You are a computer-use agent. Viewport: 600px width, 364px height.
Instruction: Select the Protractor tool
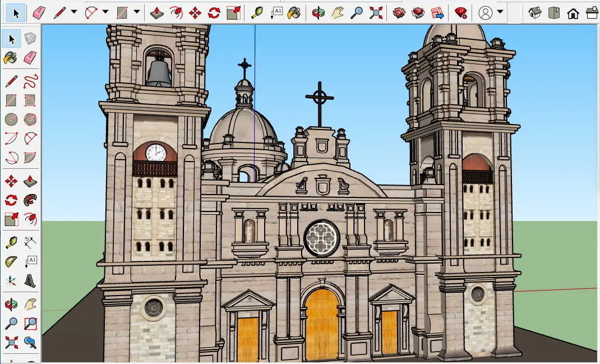(x=11, y=262)
